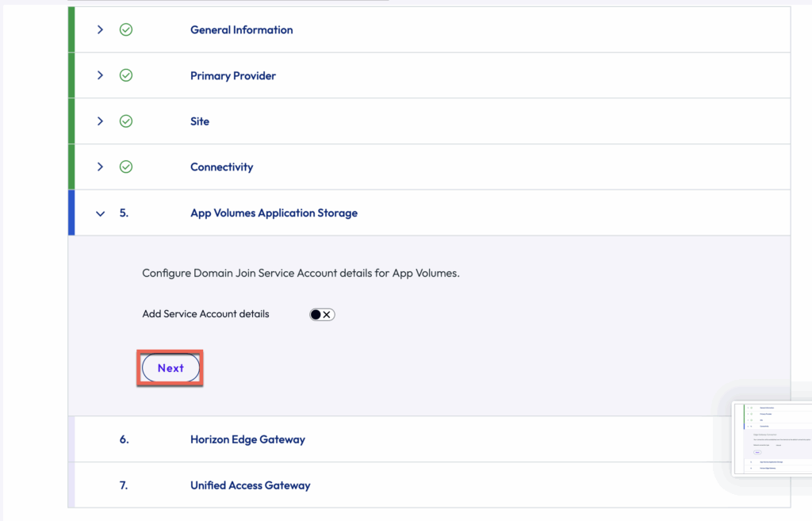Open the Unified Access Gateway step title
812x521 pixels.
(250, 485)
